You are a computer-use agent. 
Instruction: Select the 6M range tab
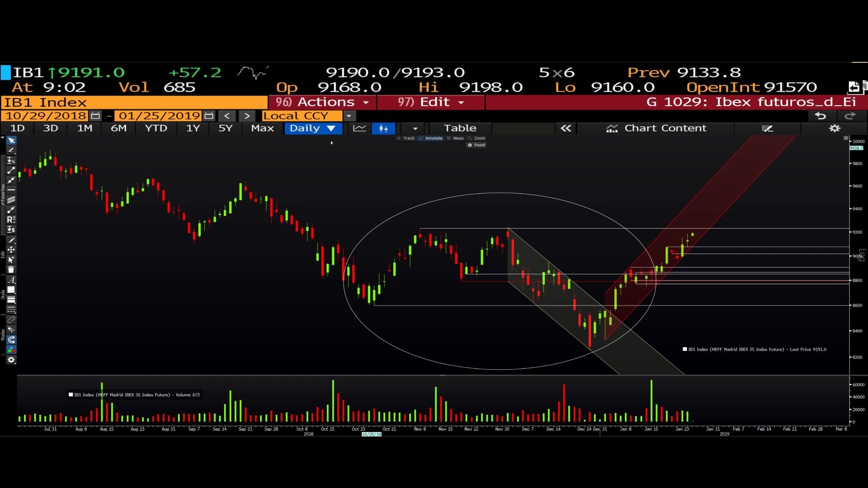pos(118,128)
